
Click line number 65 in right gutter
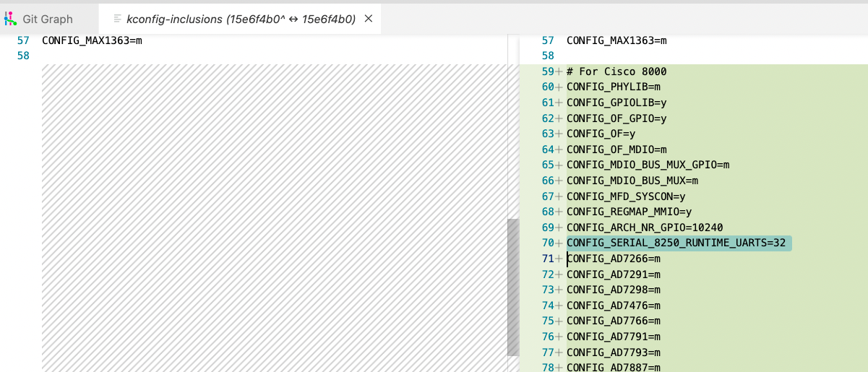pyautogui.click(x=548, y=165)
